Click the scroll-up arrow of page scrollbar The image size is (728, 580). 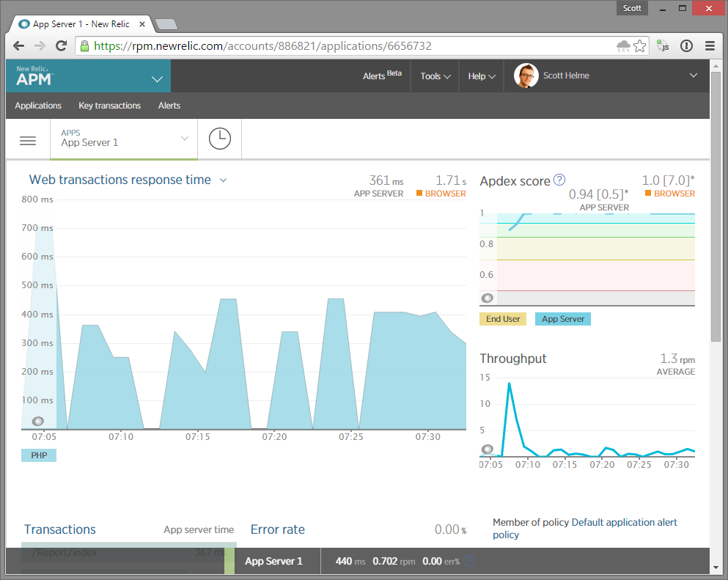tap(716, 65)
